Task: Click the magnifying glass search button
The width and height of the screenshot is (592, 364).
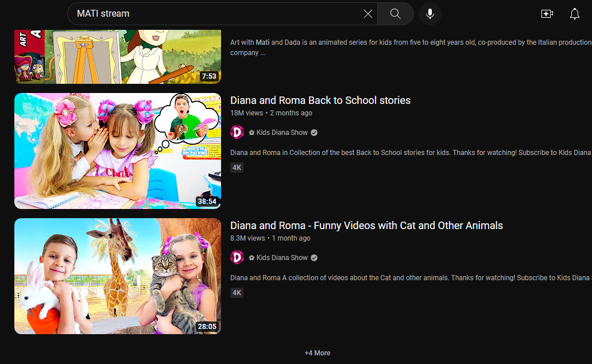Action: click(x=395, y=14)
